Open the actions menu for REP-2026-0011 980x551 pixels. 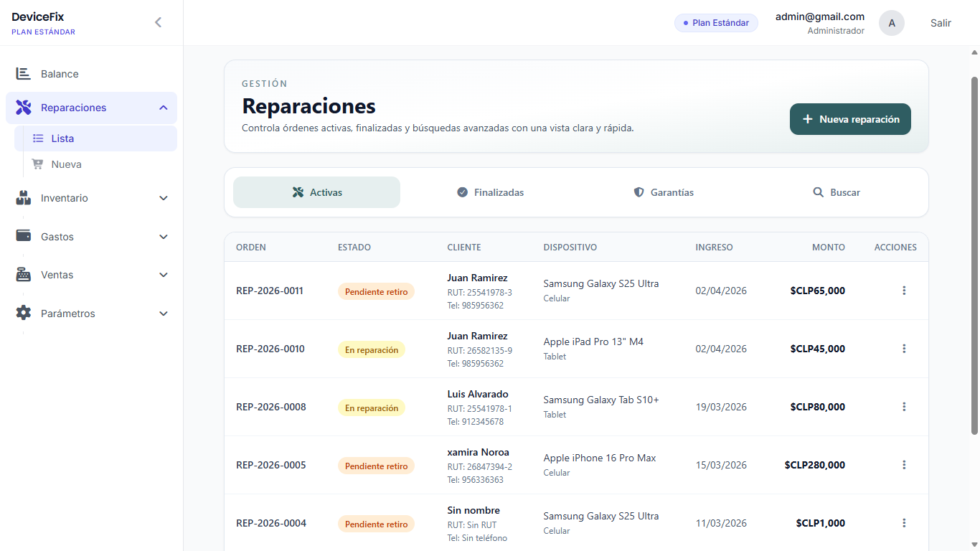tap(904, 291)
